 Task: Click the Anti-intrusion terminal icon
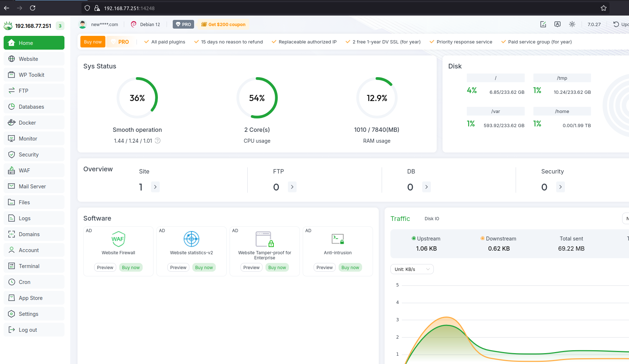[337, 239]
